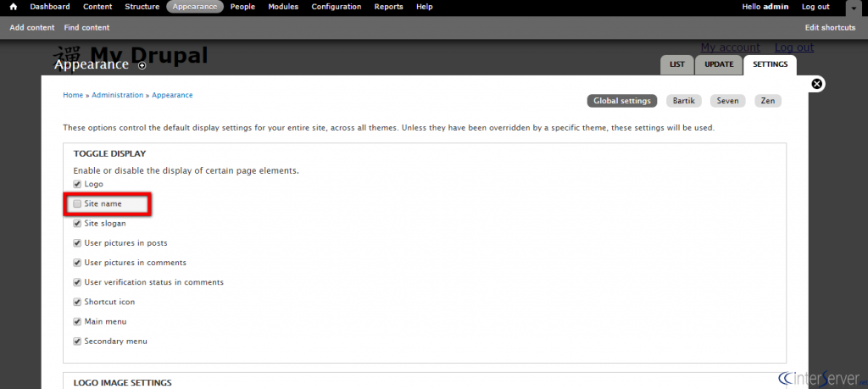Screen dimensions: 868x389
Task: Click Edit shortcuts link
Action: tap(830, 28)
